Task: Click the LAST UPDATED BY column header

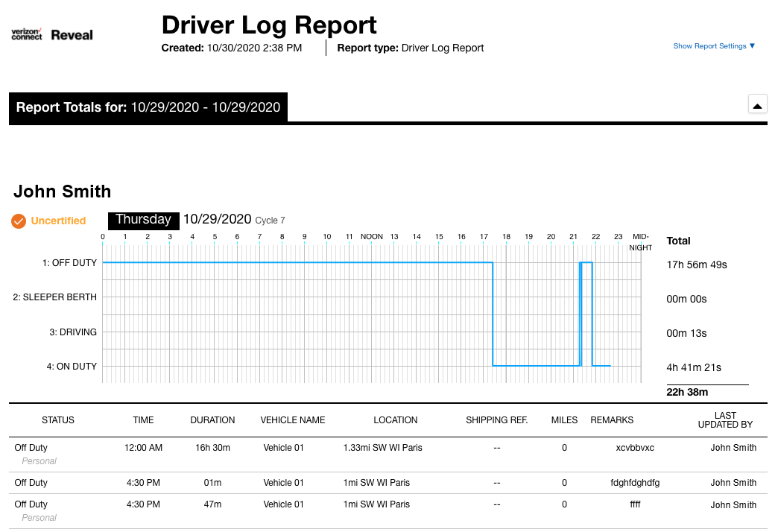Action: tap(724, 420)
